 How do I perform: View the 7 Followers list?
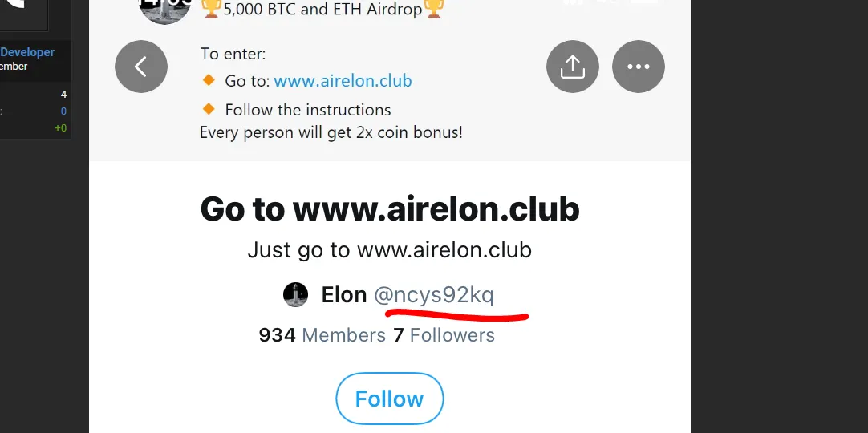click(444, 335)
